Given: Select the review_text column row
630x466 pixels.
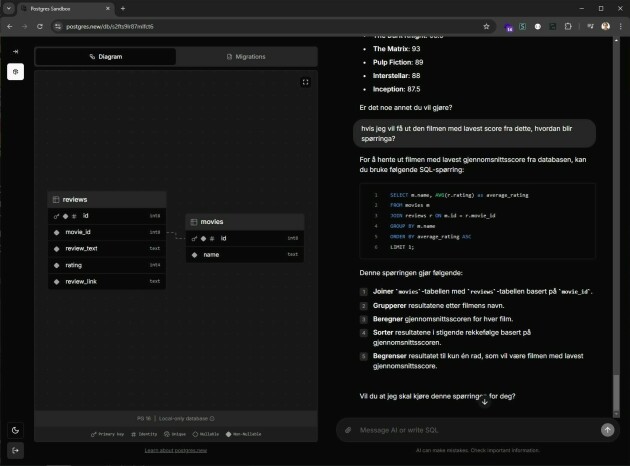Looking at the screenshot, I should pyautogui.click(x=107, y=249).
